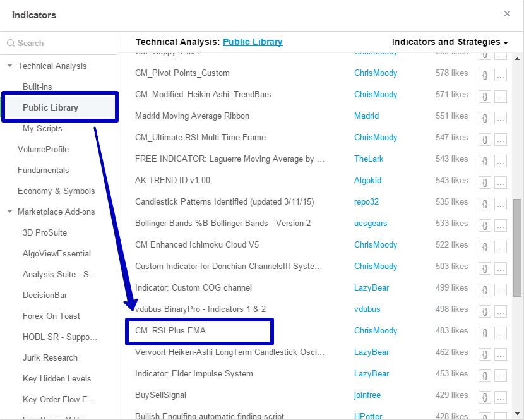This screenshot has height=420, width=524.
Task: Open author LazyBear's profile link for COG channel
Action: tap(371, 288)
